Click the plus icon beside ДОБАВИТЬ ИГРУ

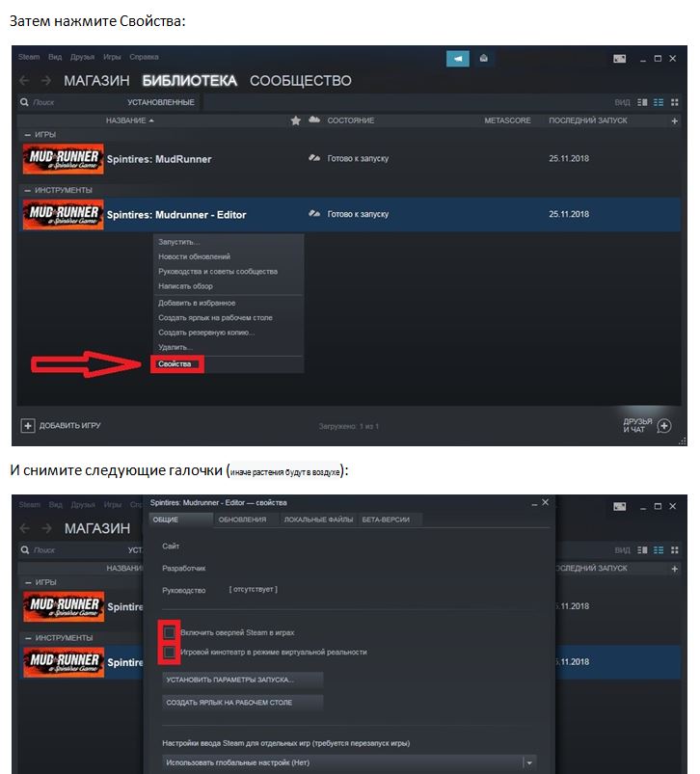(28, 425)
